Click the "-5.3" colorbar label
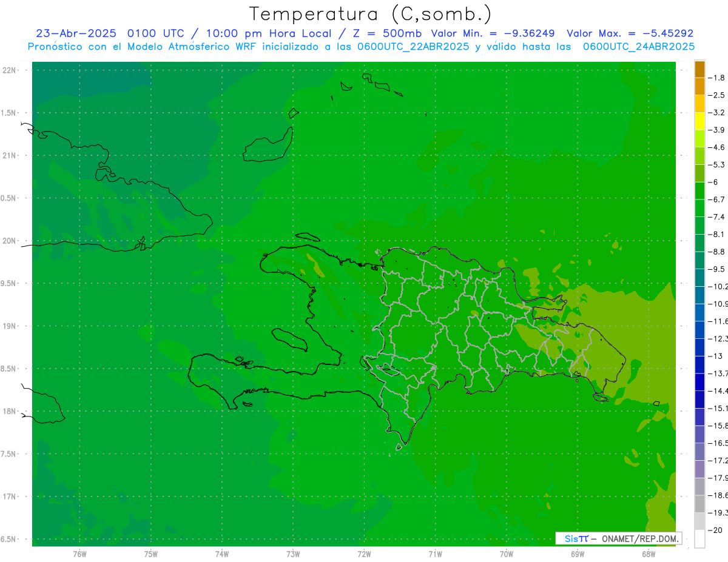This screenshot has width=728, height=562. point(718,165)
